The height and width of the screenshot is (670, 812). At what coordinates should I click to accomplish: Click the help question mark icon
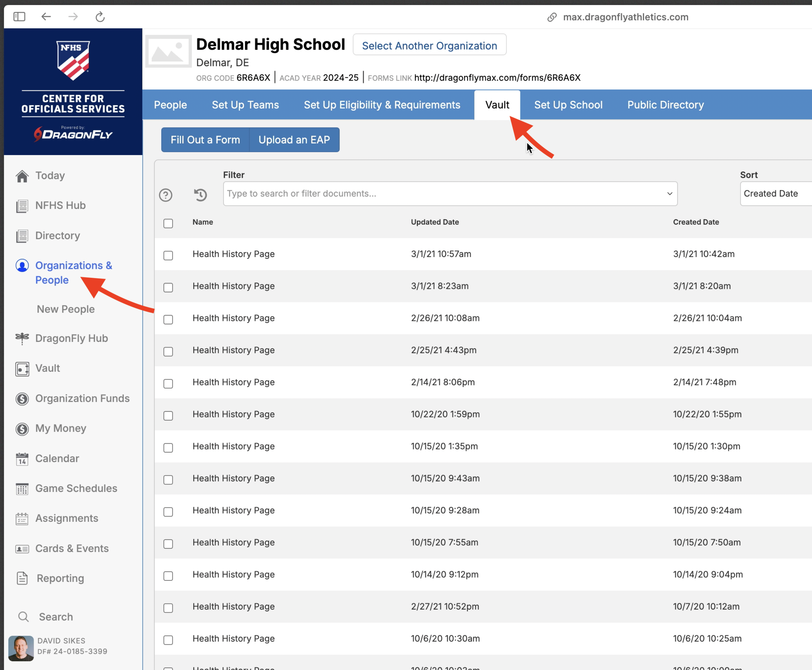pyautogui.click(x=166, y=195)
